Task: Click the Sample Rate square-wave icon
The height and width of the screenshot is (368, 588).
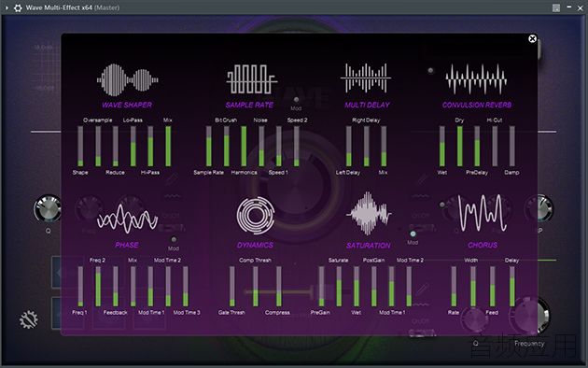Action: coord(252,79)
